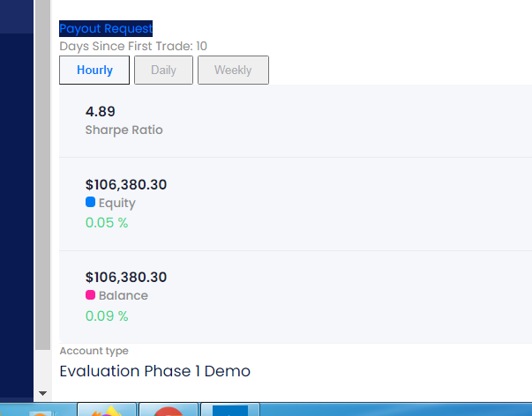Click the Equity label text
This screenshot has height=416, width=532.
(x=117, y=203)
